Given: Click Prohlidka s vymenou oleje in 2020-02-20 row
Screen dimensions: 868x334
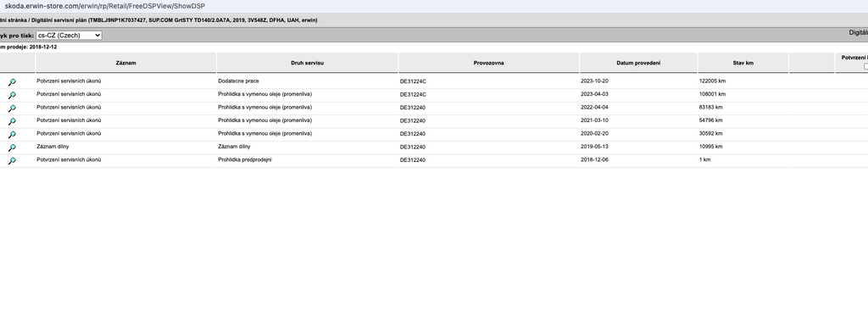Looking at the screenshot, I should pyautogui.click(x=264, y=133).
